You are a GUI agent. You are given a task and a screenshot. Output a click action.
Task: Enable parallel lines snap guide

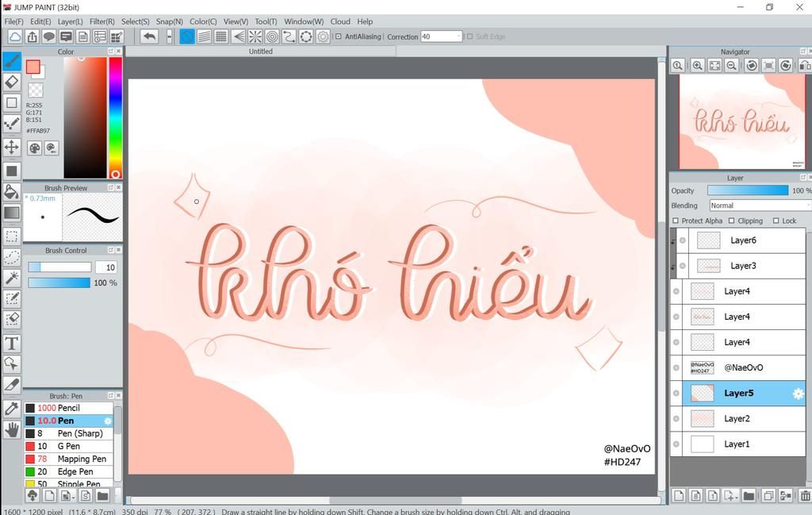pos(204,37)
